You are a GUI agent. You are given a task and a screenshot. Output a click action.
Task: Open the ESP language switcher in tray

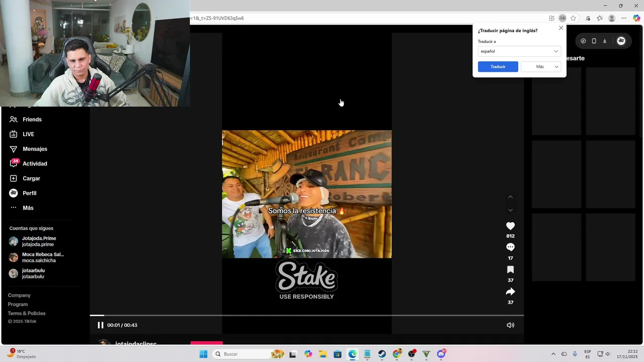pyautogui.click(x=588, y=354)
